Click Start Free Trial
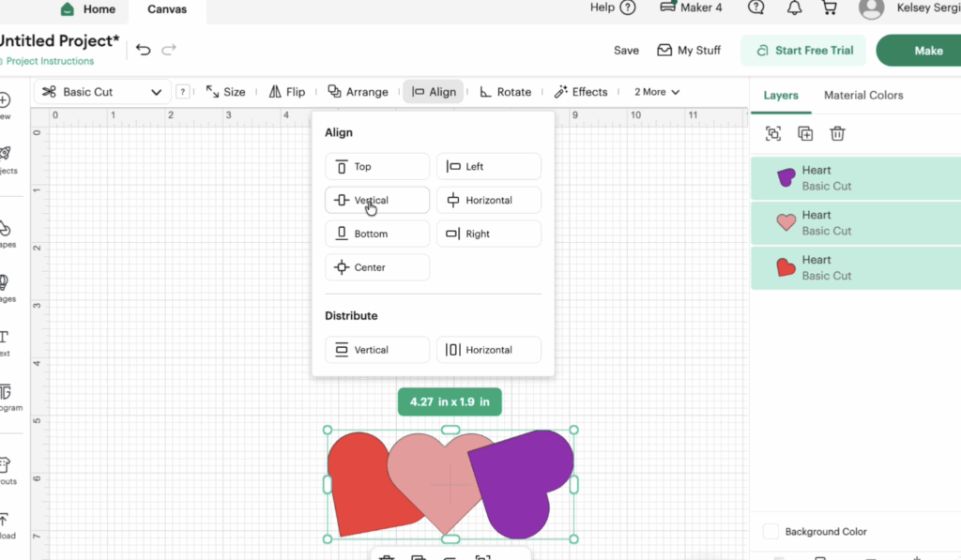Screen dimensions: 961x560 coord(803,51)
